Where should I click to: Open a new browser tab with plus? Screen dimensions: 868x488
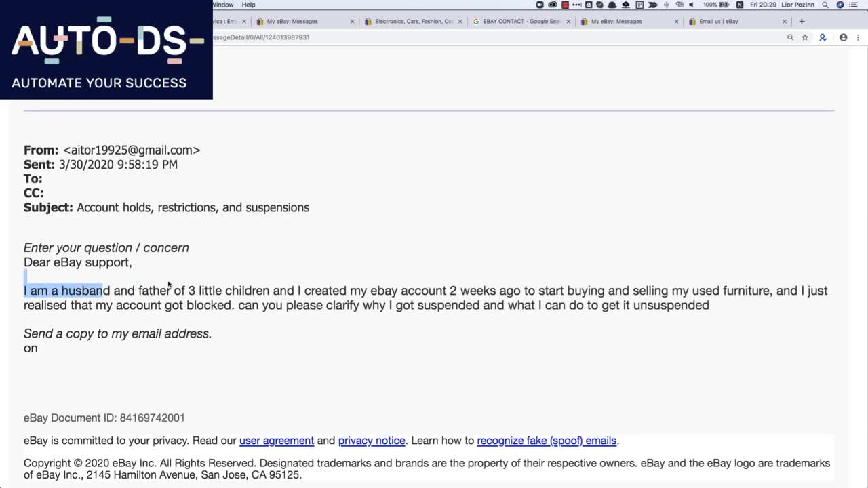[802, 21]
